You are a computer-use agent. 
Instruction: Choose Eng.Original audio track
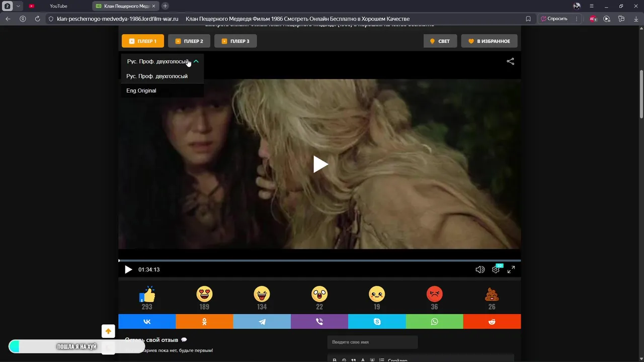click(162, 90)
